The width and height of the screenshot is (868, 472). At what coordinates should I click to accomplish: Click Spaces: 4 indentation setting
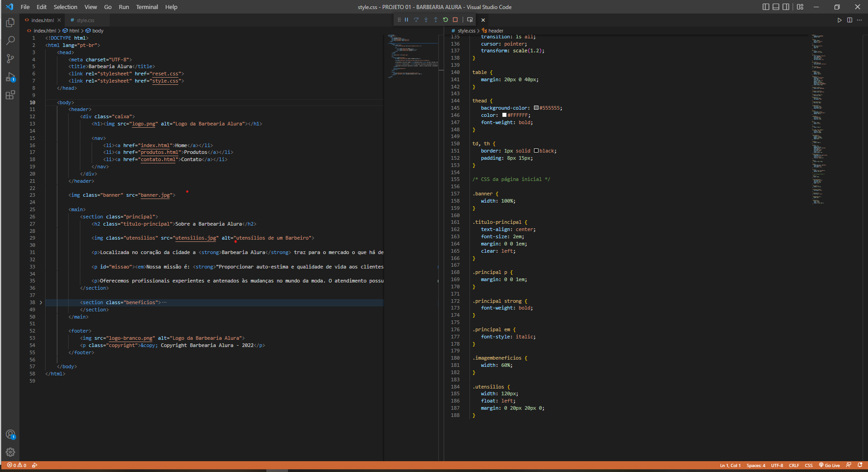[756, 465]
